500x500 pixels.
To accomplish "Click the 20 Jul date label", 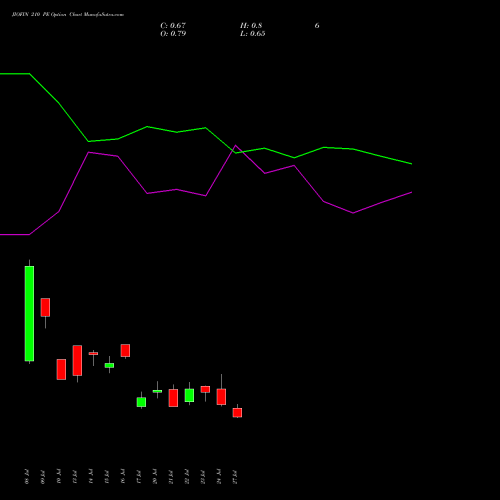I will point(155,477).
